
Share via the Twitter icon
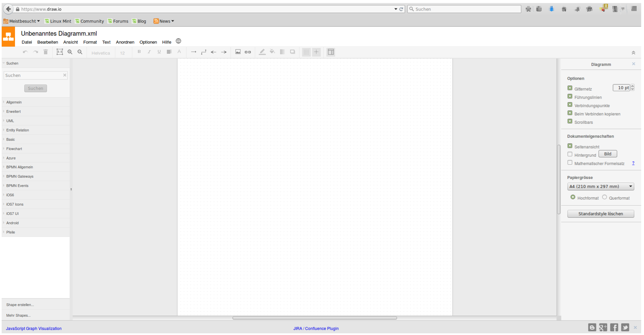pos(625,327)
